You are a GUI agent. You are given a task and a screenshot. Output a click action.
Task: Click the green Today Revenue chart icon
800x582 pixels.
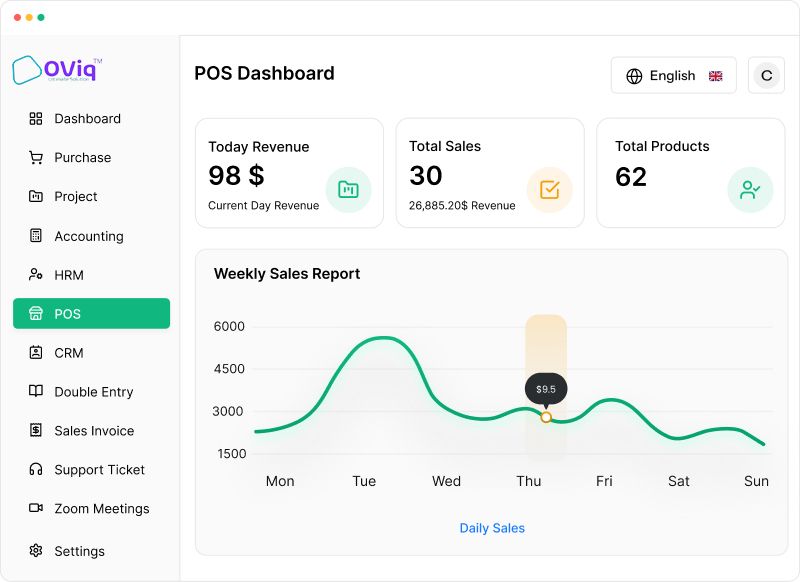[348, 190]
